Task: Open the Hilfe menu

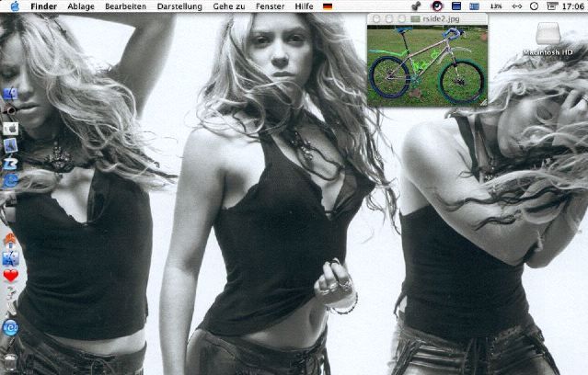Action: pos(303,6)
